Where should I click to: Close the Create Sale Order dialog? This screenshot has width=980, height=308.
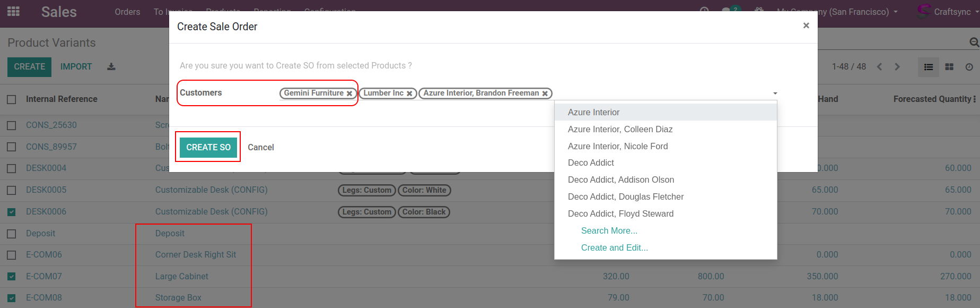coord(806,25)
